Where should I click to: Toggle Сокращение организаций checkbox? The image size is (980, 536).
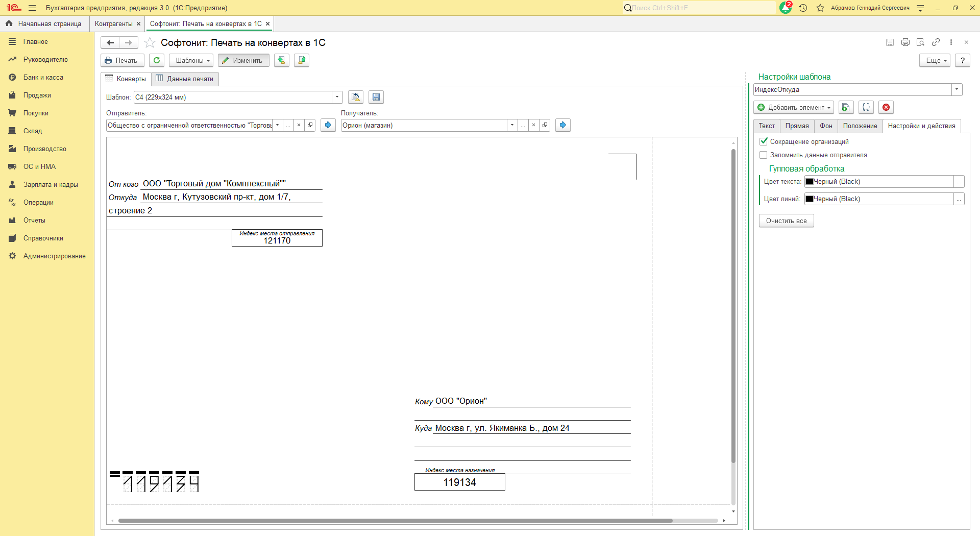(x=764, y=141)
